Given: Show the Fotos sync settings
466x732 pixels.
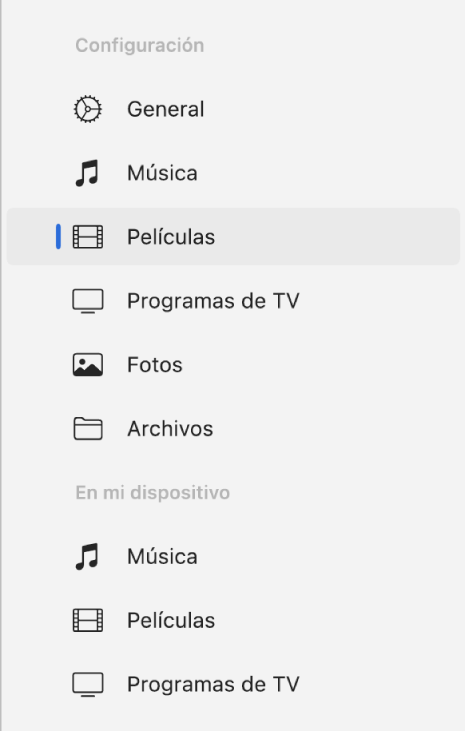Looking at the screenshot, I should [155, 365].
